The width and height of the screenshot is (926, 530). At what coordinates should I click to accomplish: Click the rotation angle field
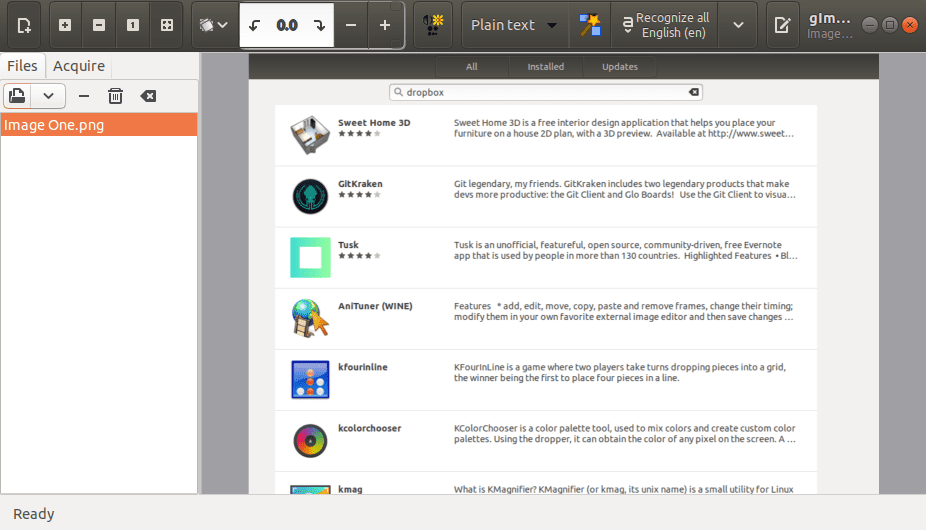[x=287, y=25]
